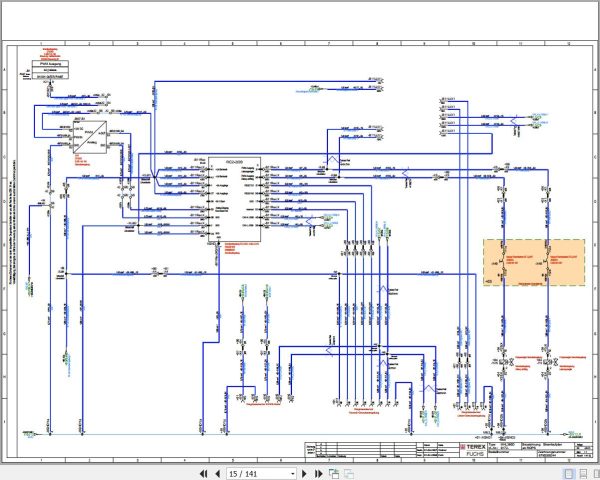The height and width of the screenshot is (480, 600).
Task: Select continuous page scrolling layout
Action: tap(583, 474)
